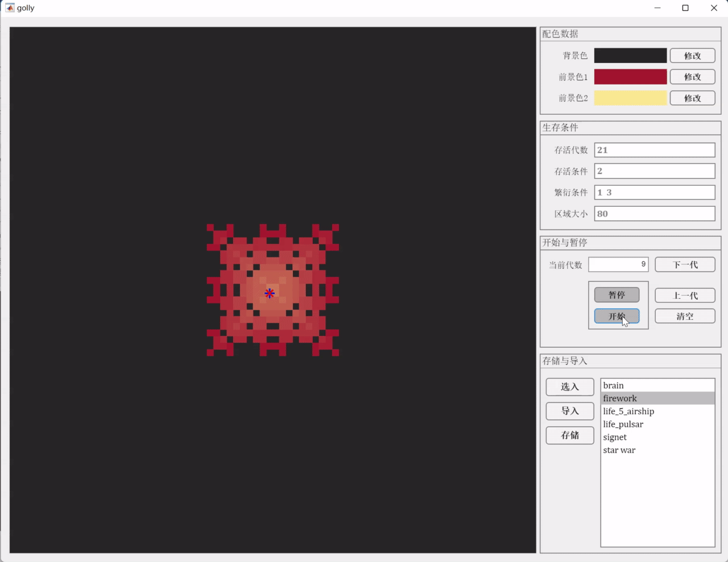Select firework in the pattern list

(657, 398)
